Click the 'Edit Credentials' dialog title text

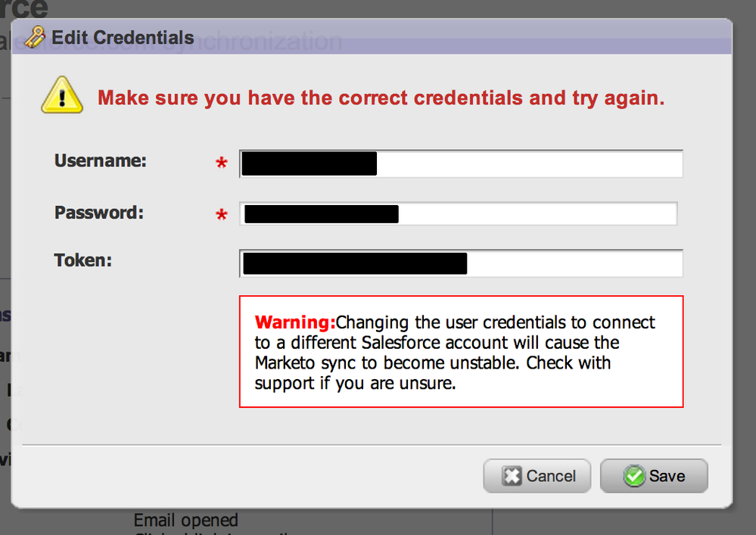123,37
